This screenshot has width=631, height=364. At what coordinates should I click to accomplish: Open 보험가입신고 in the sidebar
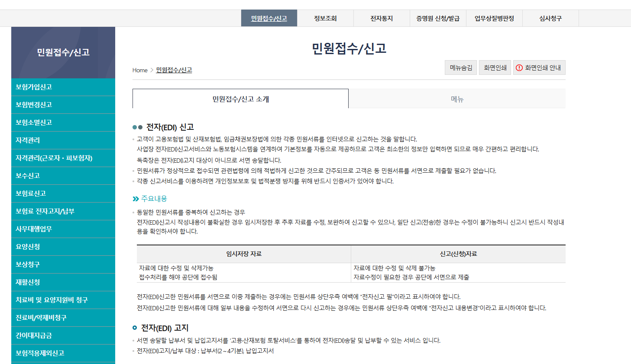click(63, 87)
